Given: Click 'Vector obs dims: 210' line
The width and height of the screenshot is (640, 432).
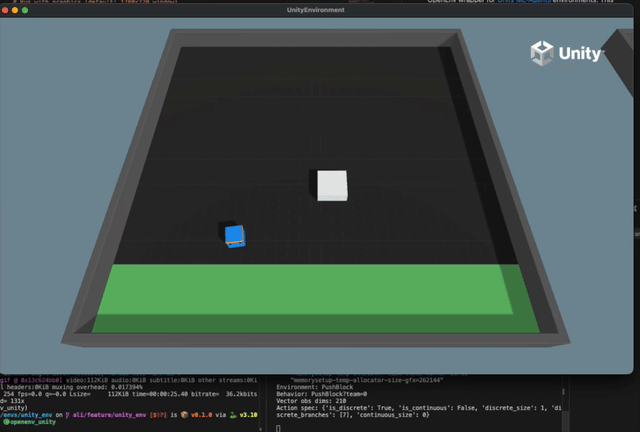Looking at the screenshot, I should [311, 401].
